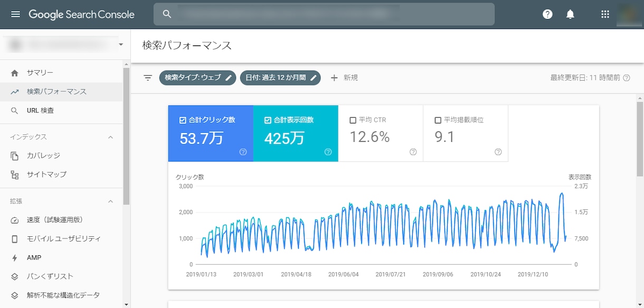Click the 検索パフォーマンス page heading
The width and height of the screenshot is (644, 308).
click(187, 45)
